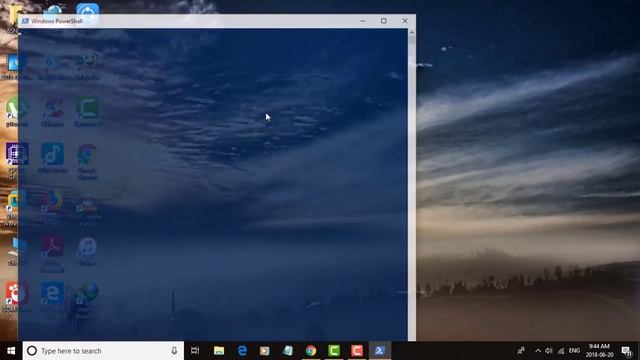Screen dimensions: 640x360
Task: Open the media player taskbar icon
Action: [x=265, y=351]
